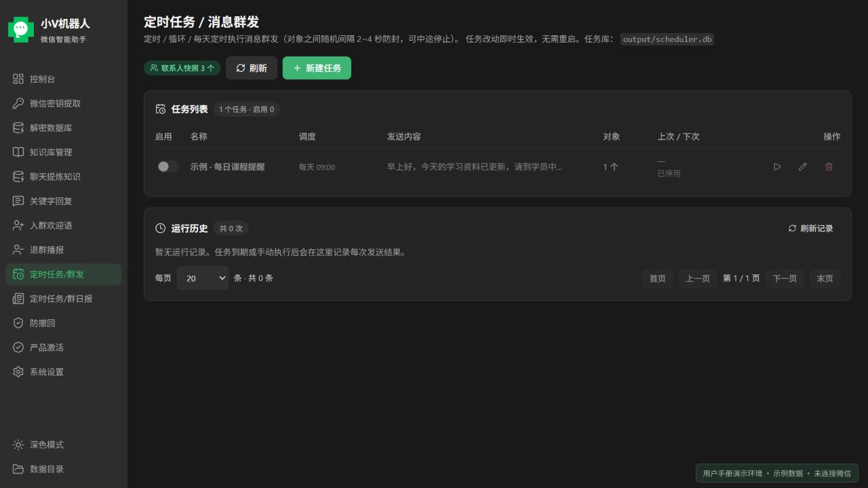868x488 pixels.
Task: Click the 调度 column header
Action: click(x=307, y=136)
